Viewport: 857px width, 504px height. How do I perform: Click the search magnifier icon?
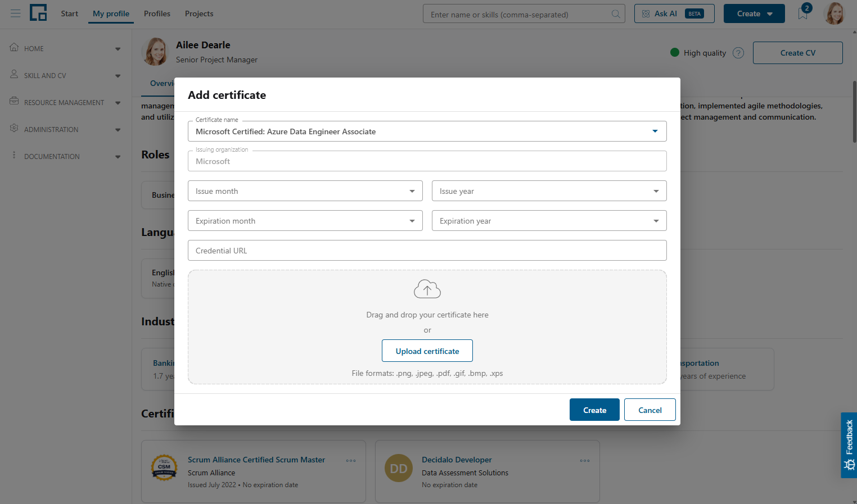tap(616, 14)
